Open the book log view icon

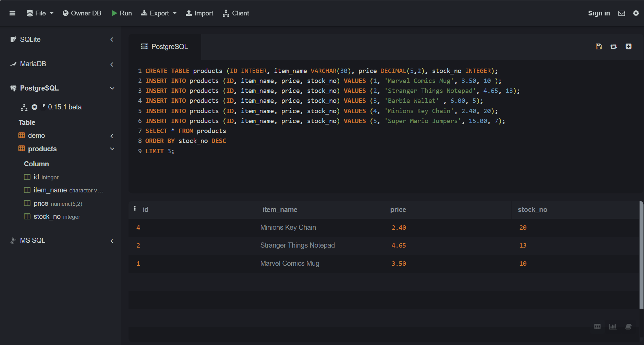point(628,326)
